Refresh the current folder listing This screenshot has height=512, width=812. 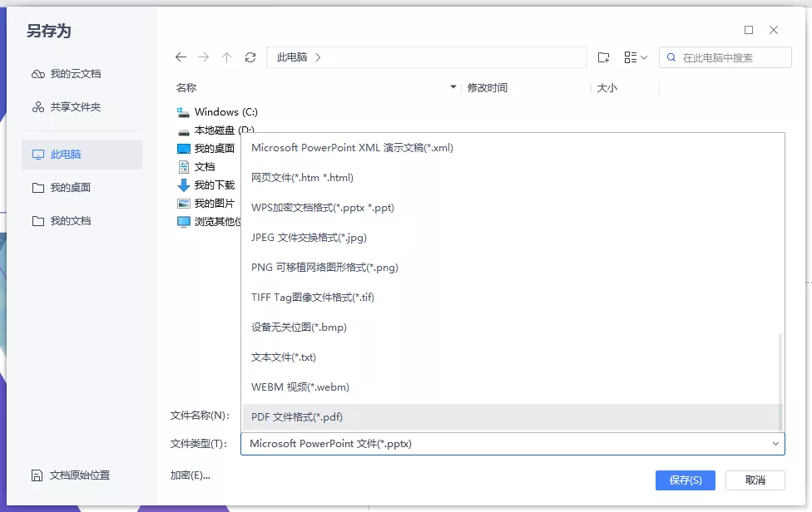pyautogui.click(x=250, y=57)
